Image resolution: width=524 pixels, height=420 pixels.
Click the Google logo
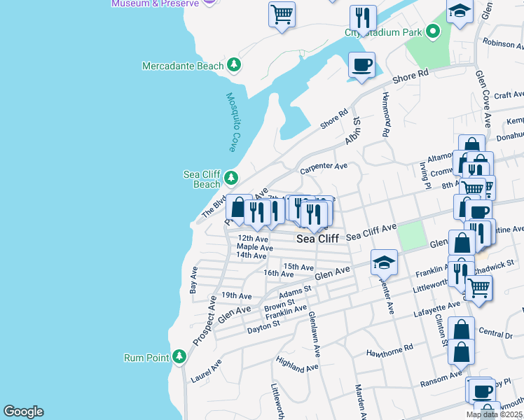23,412
